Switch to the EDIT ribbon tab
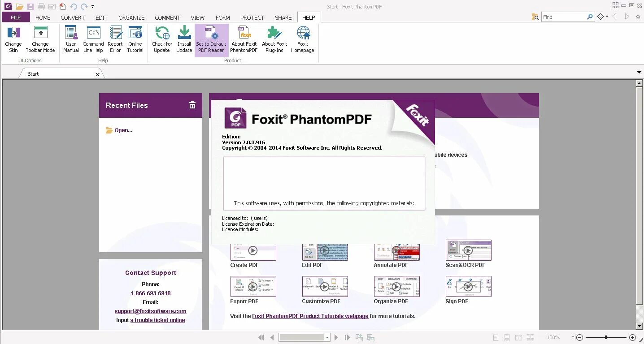The image size is (644, 344). [102, 17]
